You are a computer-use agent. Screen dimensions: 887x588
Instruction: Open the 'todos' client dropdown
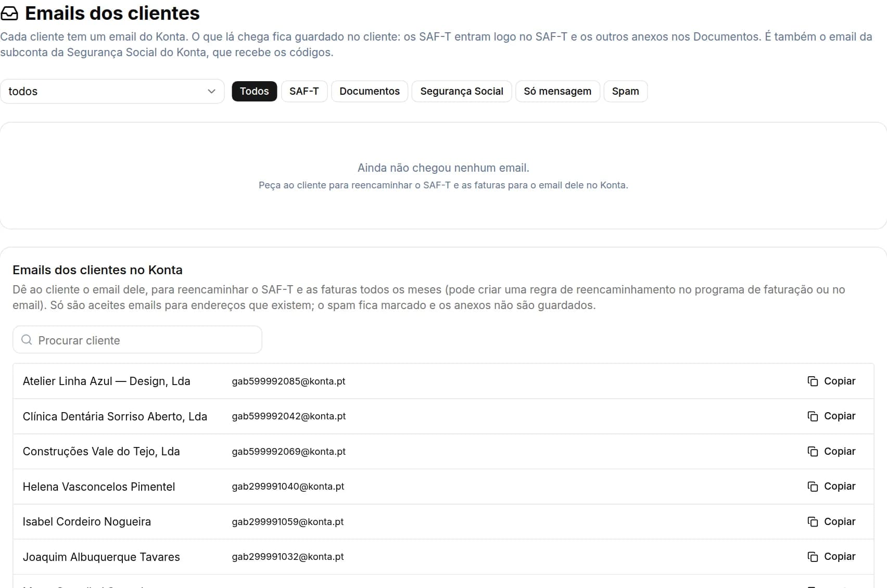112,92
